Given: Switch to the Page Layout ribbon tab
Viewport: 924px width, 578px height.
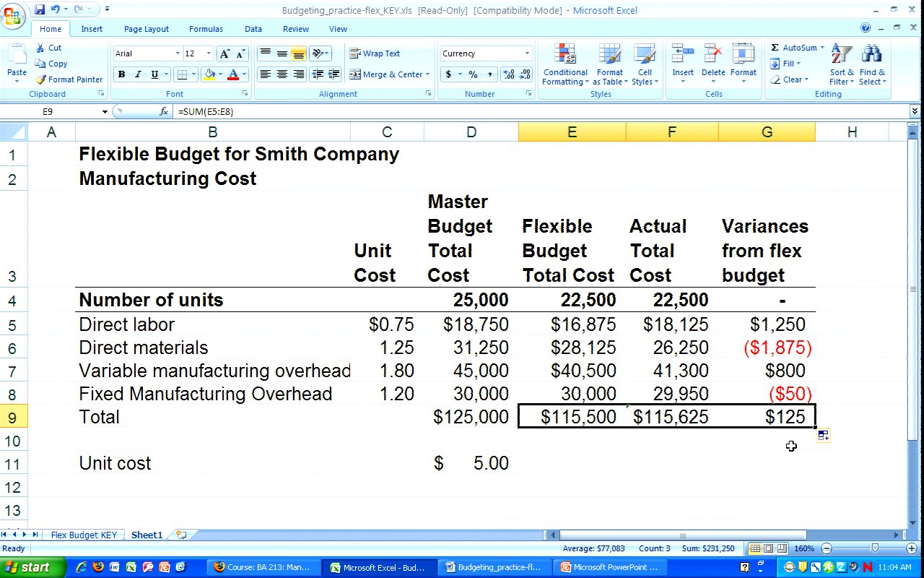Looking at the screenshot, I should tap(146, 29).
